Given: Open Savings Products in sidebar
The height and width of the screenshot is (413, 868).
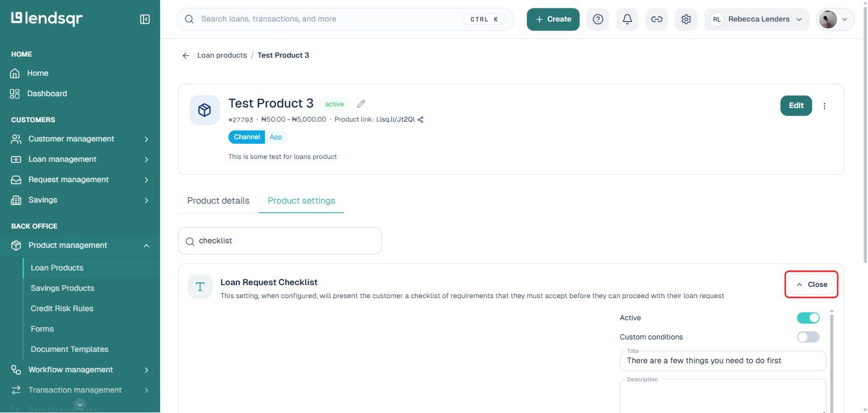Looking at the screenshot, I should pyautogui.click(x=63, y=288).
